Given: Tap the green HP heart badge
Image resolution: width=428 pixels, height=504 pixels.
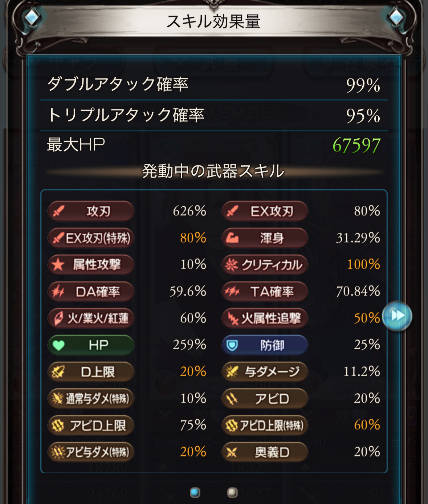Looking at the screenshot, I should [91, 345].
